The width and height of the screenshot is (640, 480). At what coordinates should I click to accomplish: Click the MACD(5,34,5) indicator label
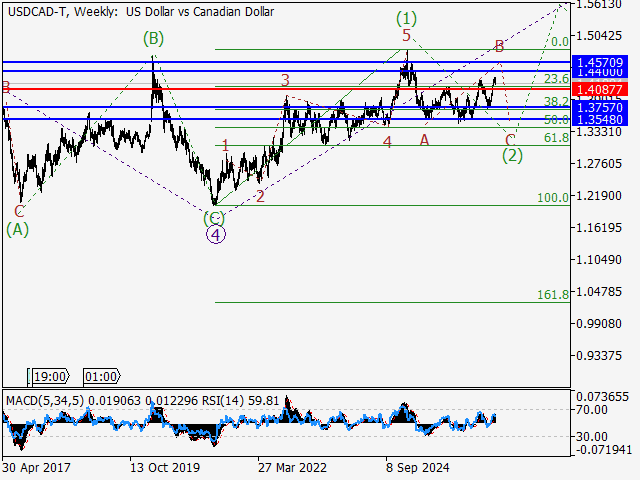click(x=45, y=401)
